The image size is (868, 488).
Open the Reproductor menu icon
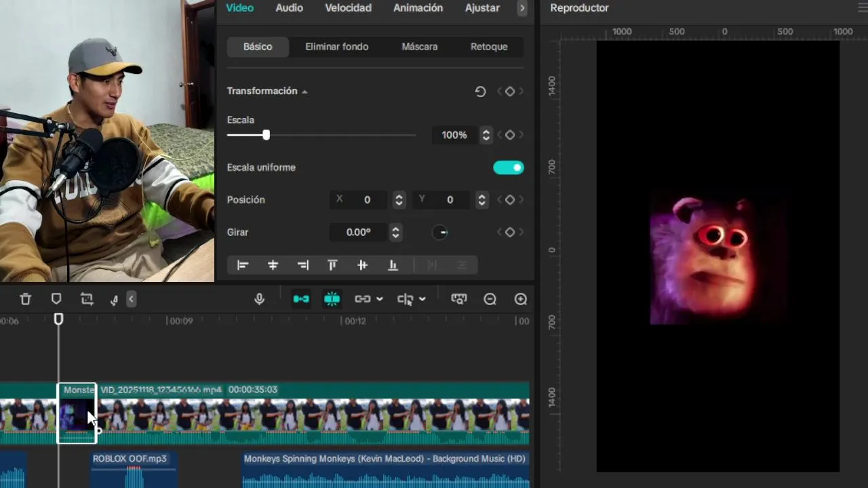click(x=861, y=8)
